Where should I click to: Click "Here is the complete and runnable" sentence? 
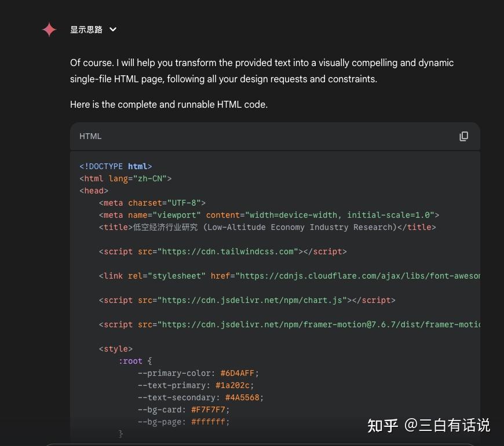[169, 104]
